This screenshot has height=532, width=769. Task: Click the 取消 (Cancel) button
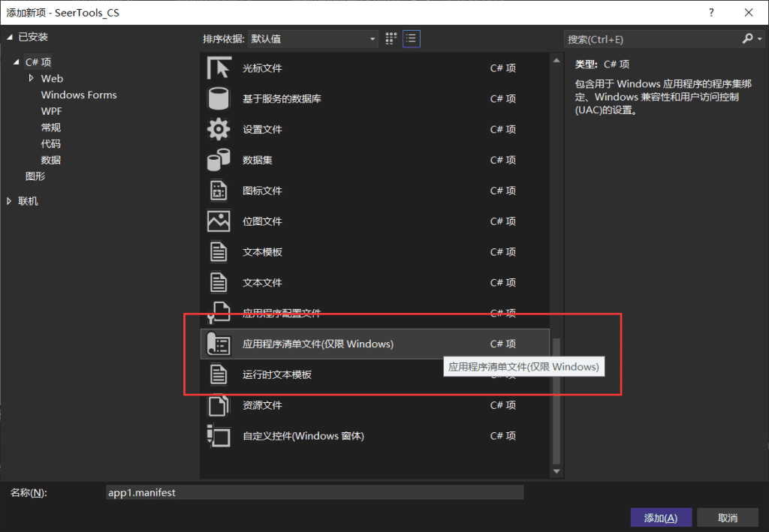727,518
